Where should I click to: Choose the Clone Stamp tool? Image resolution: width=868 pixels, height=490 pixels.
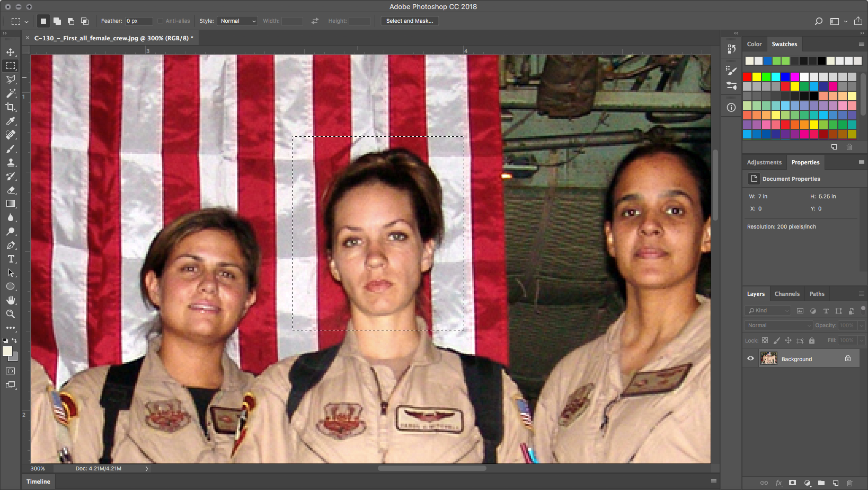click(x=11, y=162)
